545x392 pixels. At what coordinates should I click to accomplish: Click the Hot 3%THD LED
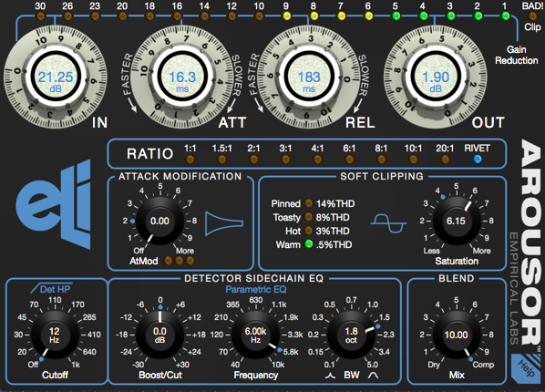tap(308, 231)
